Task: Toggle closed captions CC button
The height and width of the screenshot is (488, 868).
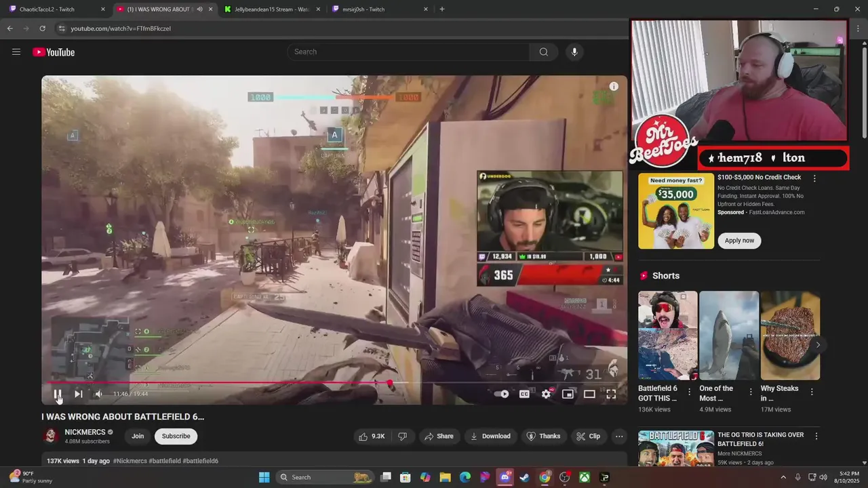Action: click(x=524, y=394)
